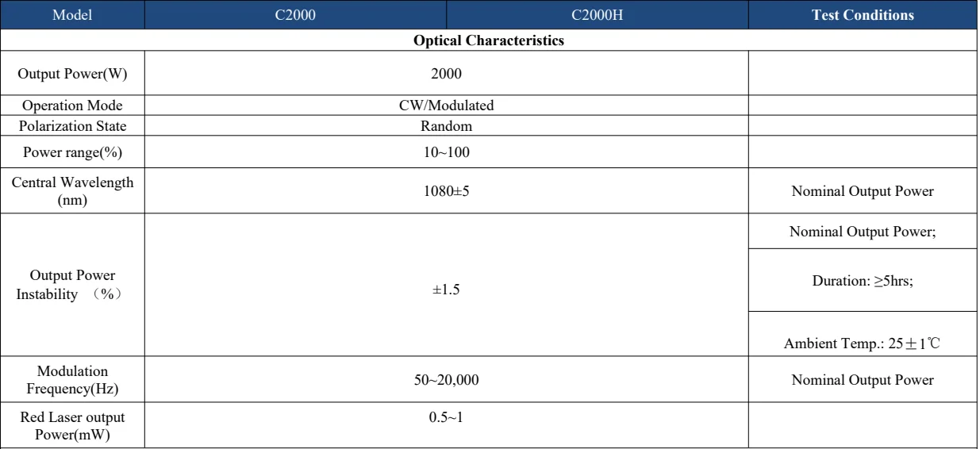The width and height of the screenshot is (980, 449).
Task: Select the Output Power(W) row label
Action: 71,75
